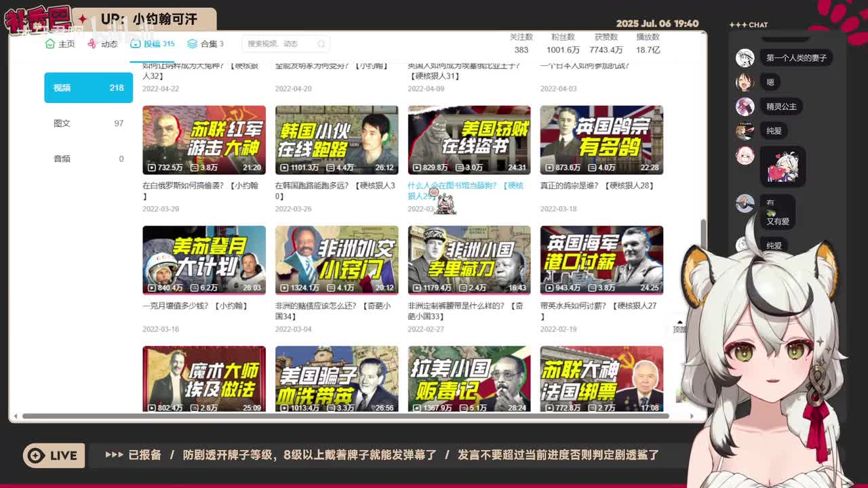Image resolution: width=868 pixels, height=488 pixels.
Task: Open the 英国鸽宗有多鸽 video thumbnail
Action: pos(601,140)
